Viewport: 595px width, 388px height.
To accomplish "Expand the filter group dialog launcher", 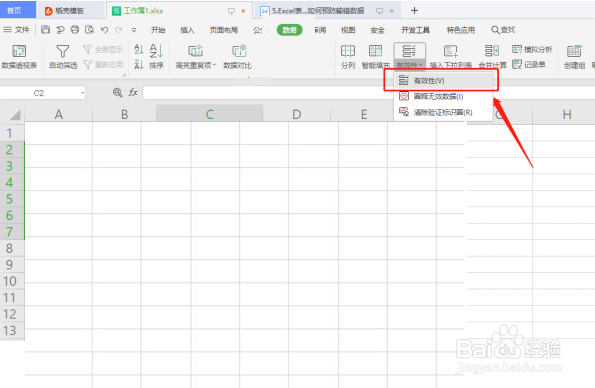I will [124, 75].
